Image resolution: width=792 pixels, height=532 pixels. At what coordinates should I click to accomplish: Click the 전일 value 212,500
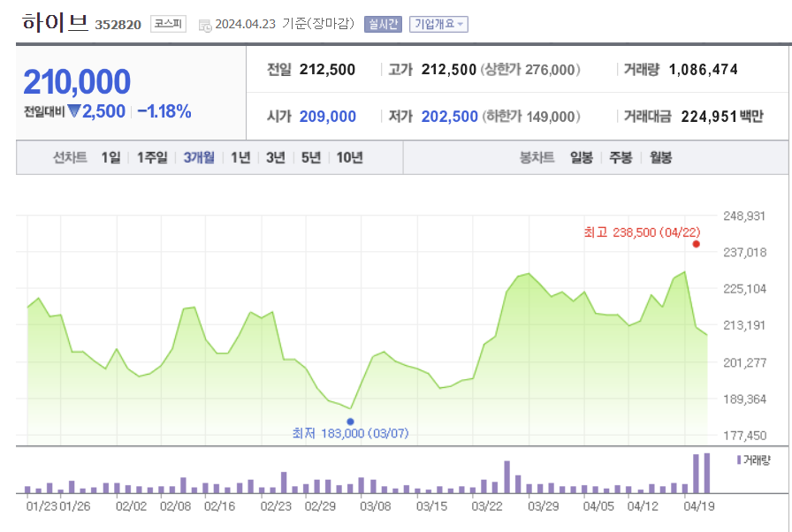tap(327, 70)
